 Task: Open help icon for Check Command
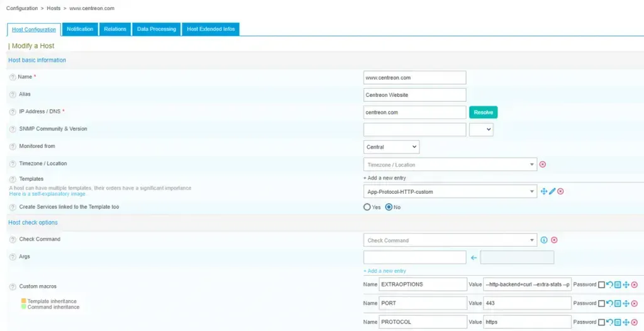[13, 239]
